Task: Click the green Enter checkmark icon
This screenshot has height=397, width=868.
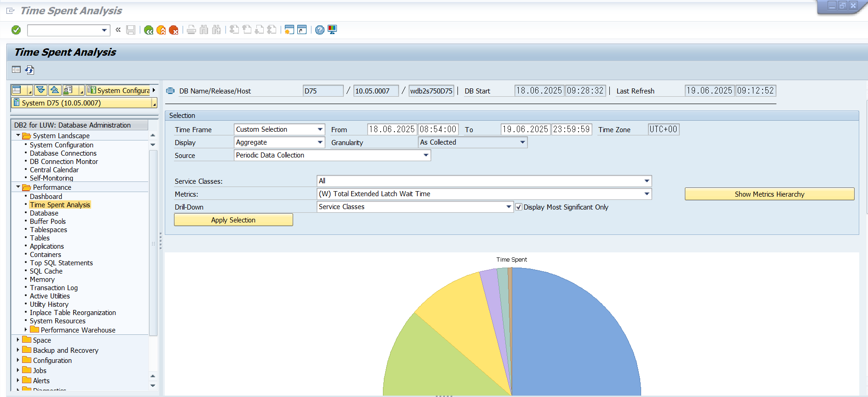Action: pyautogui.click(x=16, y=30)
